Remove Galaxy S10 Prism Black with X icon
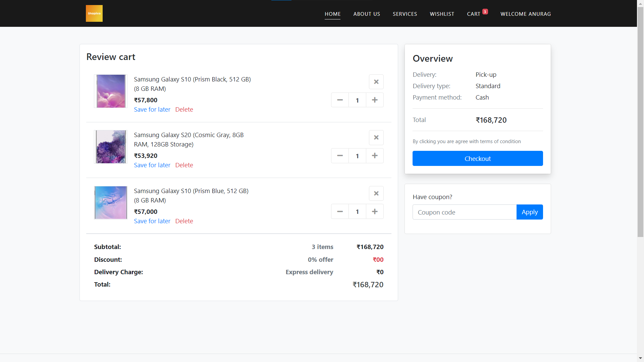Screen dimensions: 644x362 coord(376,82)
